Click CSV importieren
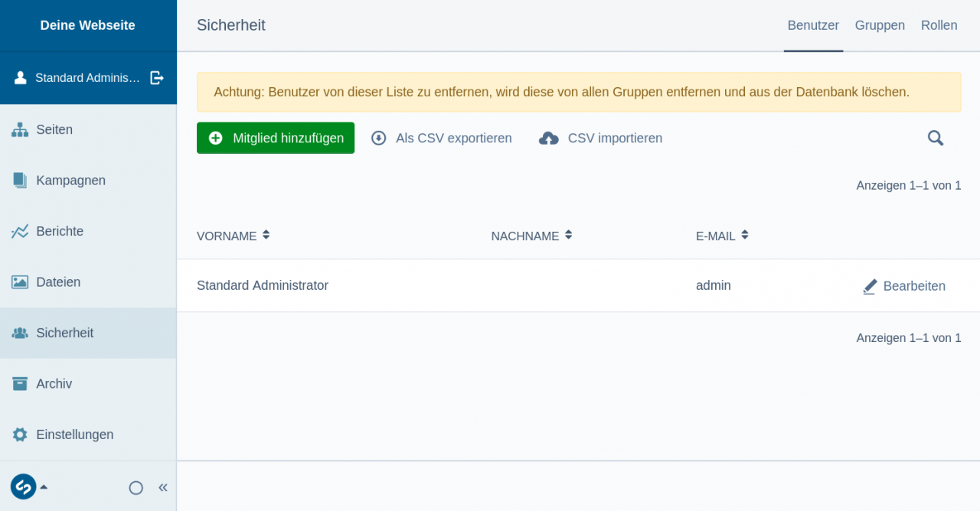This screenshot has width=980, height=511. (601, 138)
